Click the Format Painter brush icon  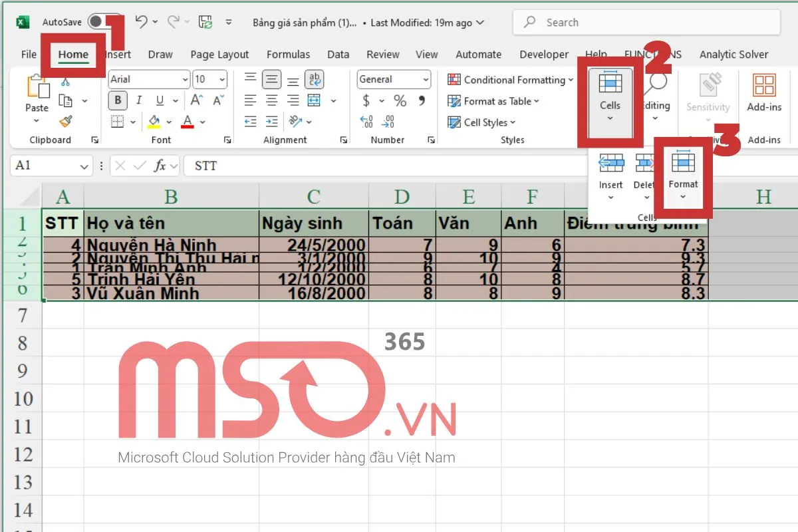point(65,122)
